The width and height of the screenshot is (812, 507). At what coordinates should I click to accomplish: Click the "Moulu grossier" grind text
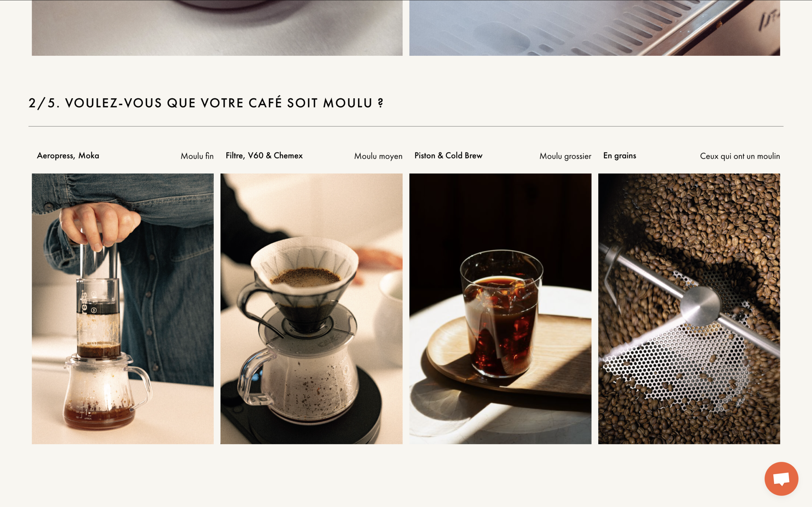[x=565, y=156]
